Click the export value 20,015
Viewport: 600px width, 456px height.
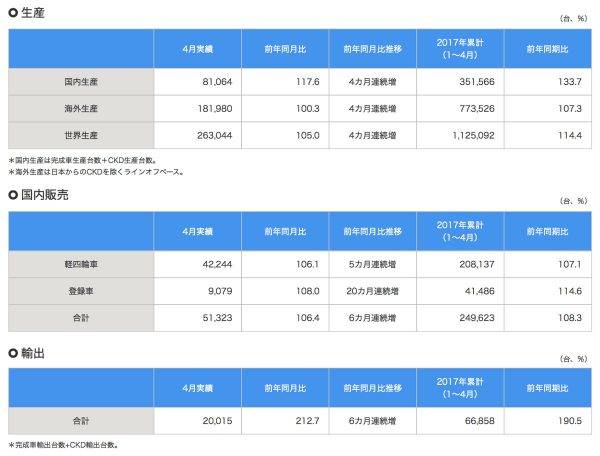pos(217,421)
